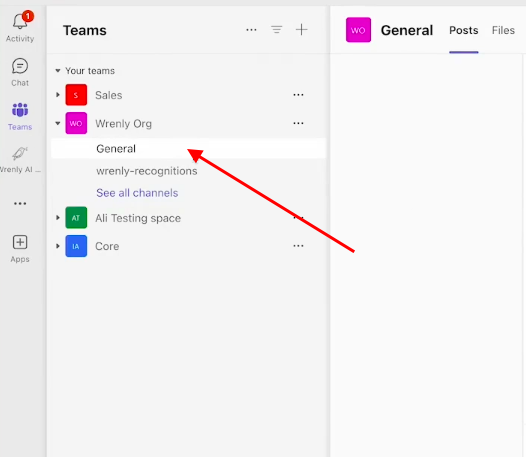Click the See all channels link
Image resolution: width=526 pixels, height=457 pixels.
(x=137, y=193)
